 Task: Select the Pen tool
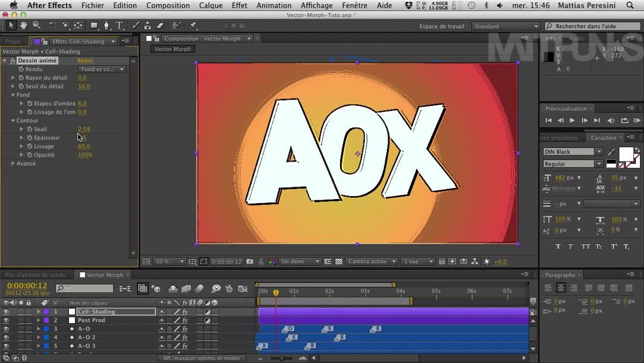107,26
